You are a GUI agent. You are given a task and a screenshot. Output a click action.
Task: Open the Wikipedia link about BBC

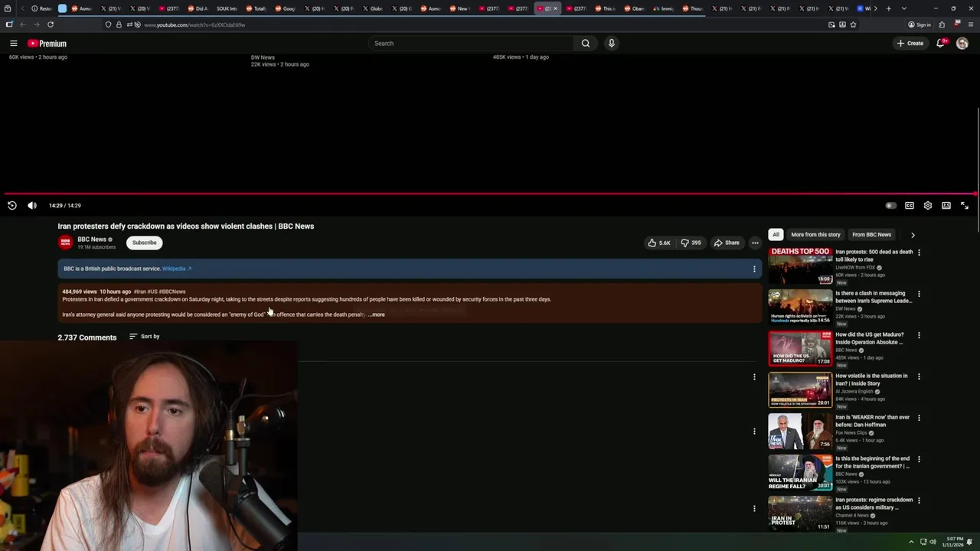point(177,269)
